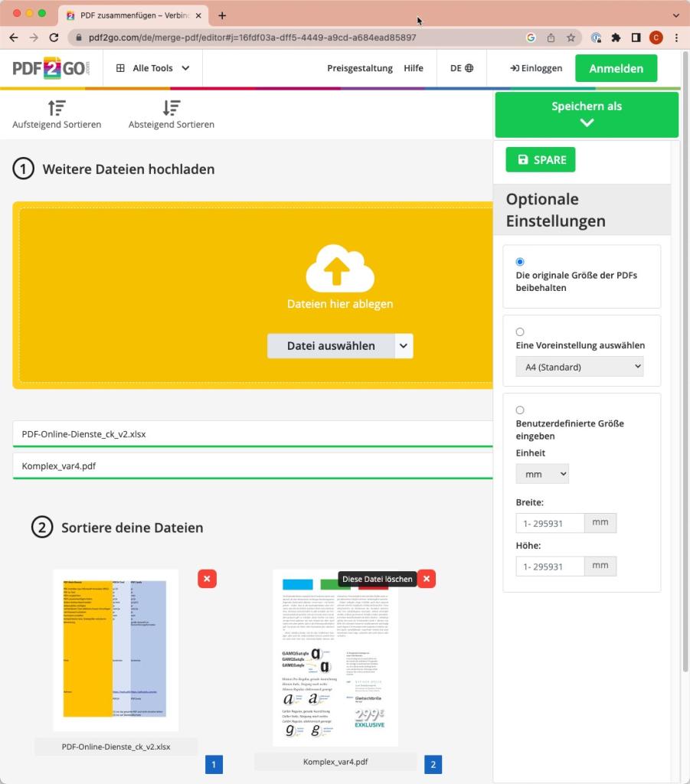This screenshot has height=784, width=690.
Task: Bookmark this page with the star icon
Action: (571, 38)
